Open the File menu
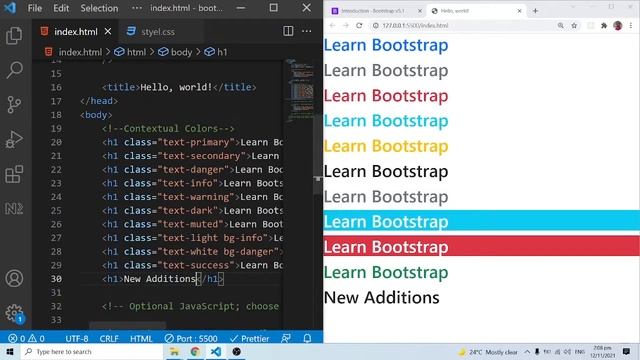Image resolution: width=640 pixels, height=360 pixels. pyautogui.click(x=35, y=8)
